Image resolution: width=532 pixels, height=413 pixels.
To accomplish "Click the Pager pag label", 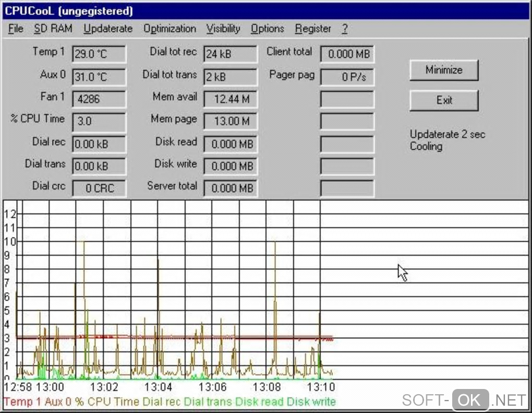I will (292, 75).
